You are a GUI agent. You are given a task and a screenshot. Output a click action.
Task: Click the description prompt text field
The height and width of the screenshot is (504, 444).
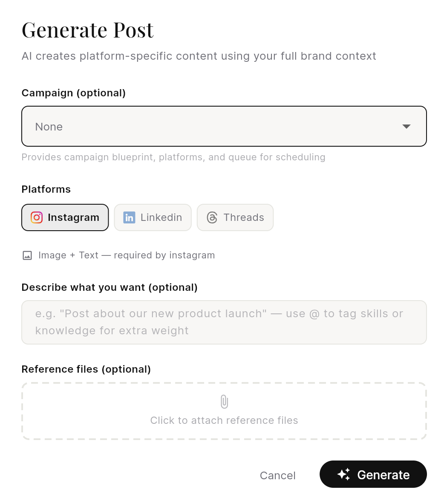(x=224, y=322)
